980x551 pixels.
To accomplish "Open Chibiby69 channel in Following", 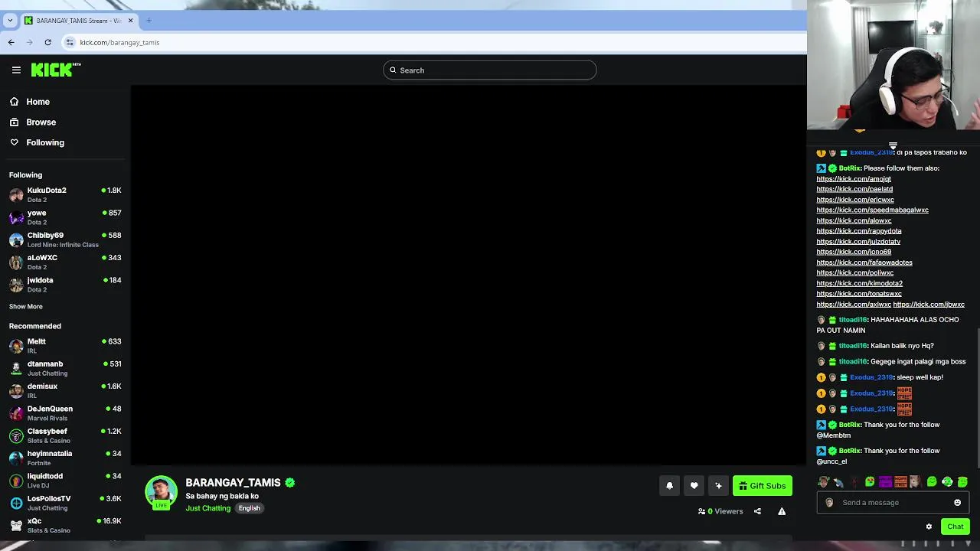I will pos(65,240).
